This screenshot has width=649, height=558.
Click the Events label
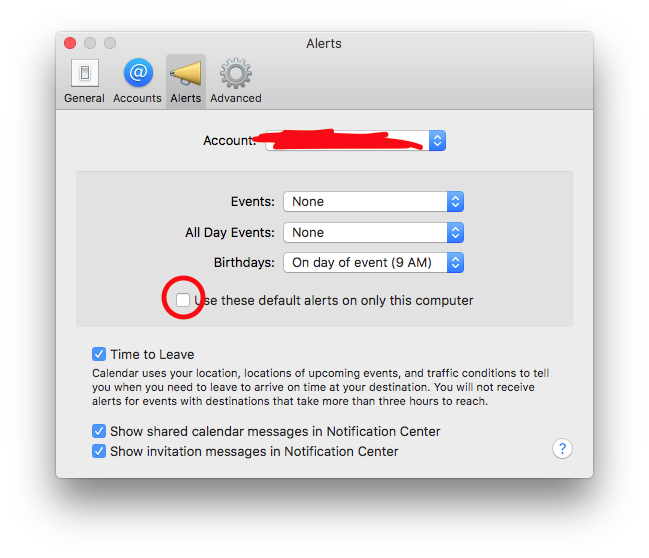click(x=252, y=202)
